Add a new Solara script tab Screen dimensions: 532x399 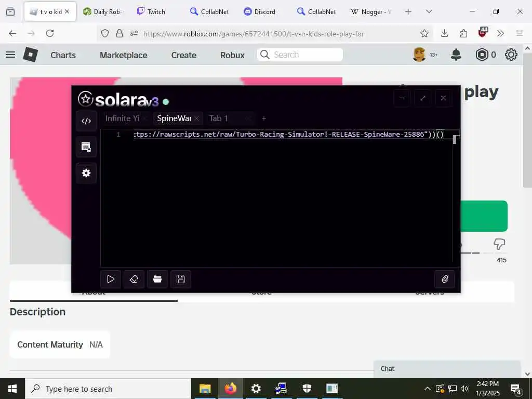pos(263,118)
